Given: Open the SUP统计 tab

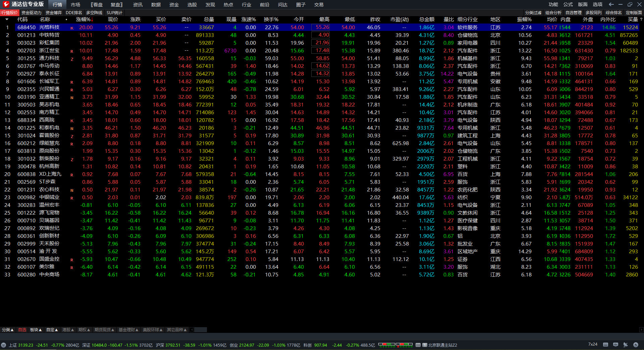Looking at the screenshot, I should point(114,13).
